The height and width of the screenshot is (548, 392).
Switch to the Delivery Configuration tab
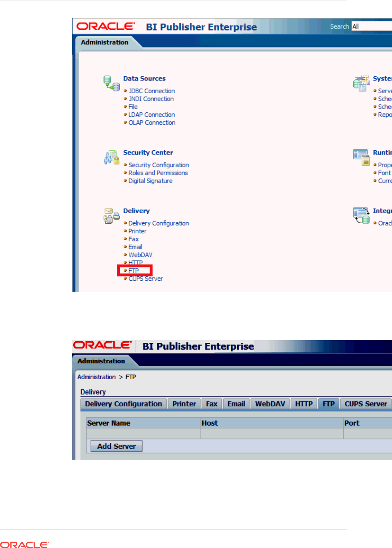coord(124,404)
